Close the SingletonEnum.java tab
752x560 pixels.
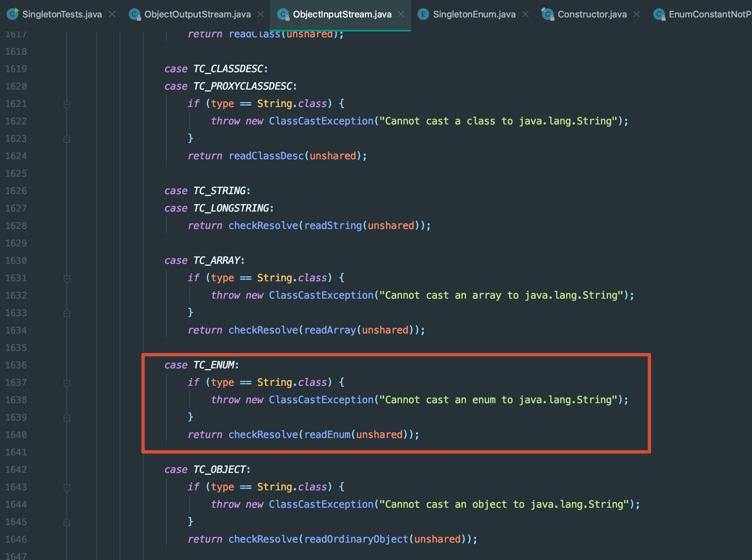point(525,14)
